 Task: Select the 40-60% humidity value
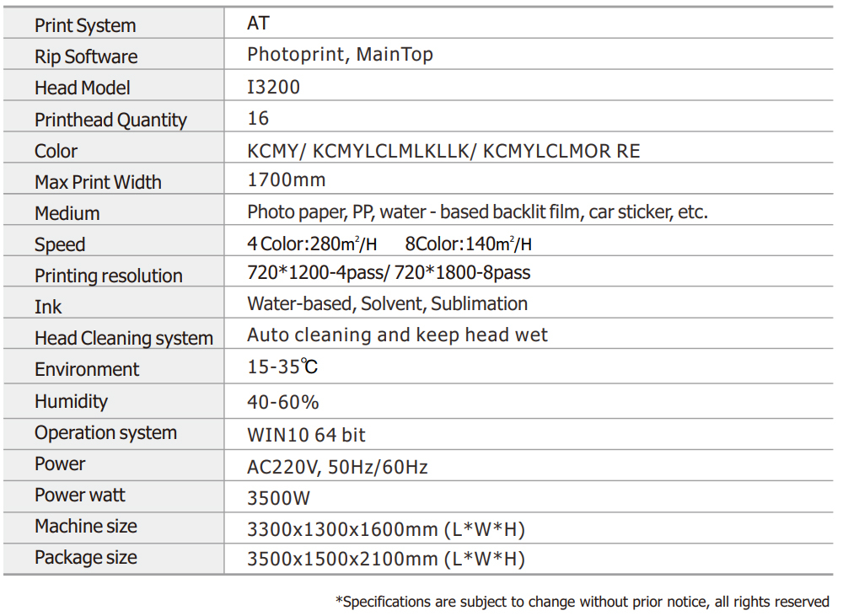[x=283, y=403]
